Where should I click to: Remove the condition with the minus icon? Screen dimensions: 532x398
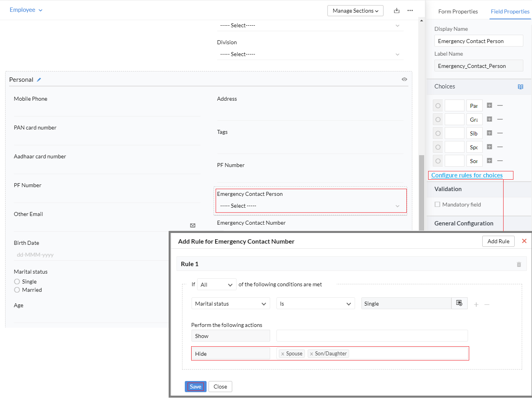487,304
